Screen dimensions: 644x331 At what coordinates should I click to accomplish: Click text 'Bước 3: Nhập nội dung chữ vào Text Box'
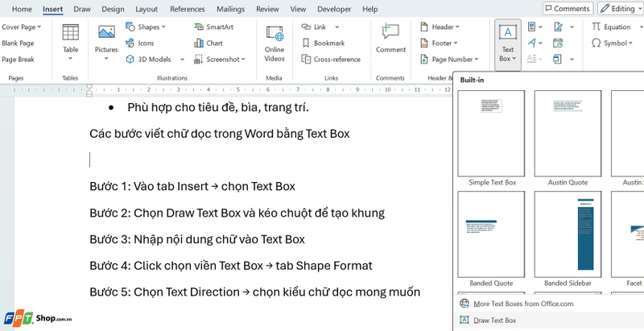(x=197, y=239)
